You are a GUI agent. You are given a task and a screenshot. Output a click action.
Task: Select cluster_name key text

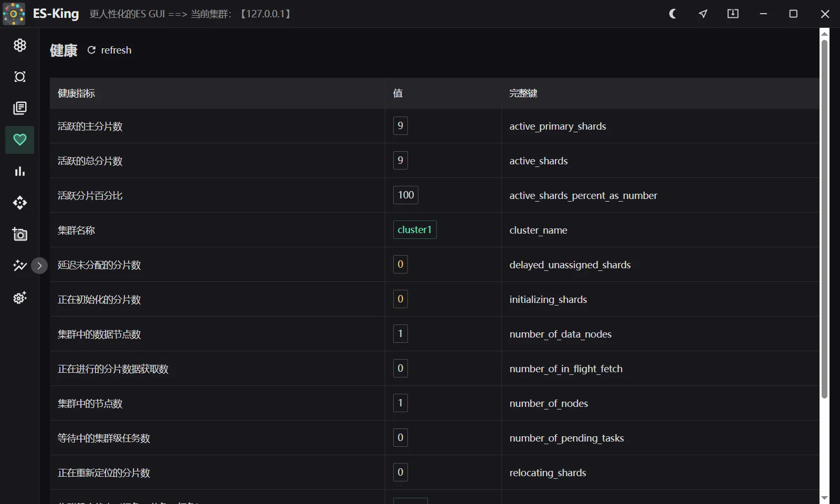538,230
